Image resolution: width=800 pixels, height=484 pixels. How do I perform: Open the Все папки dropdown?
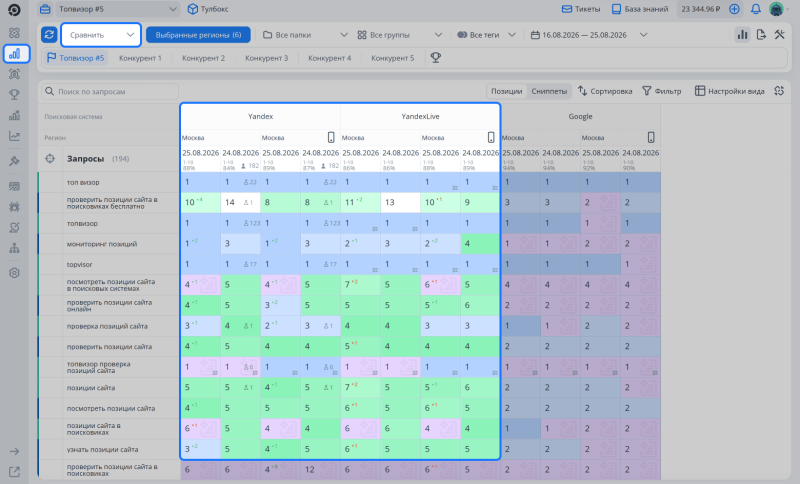[305, 35]
